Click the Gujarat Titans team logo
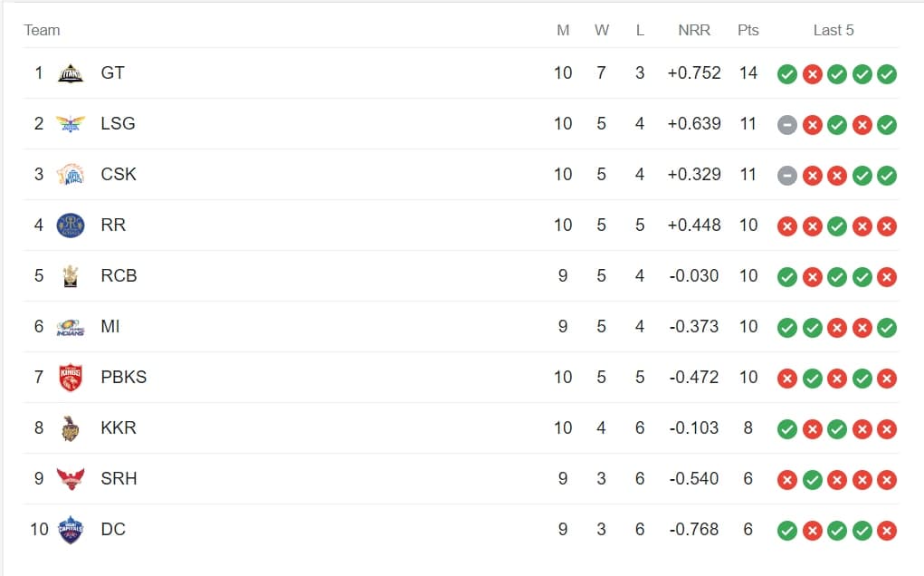 click(x=71, y=73)
